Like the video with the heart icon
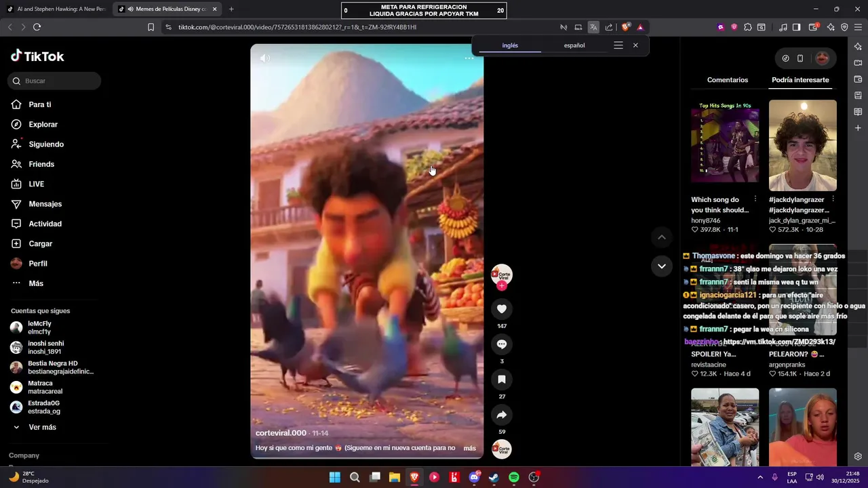The width and height of the screenshot is (868, 488). tap(502, 309)
